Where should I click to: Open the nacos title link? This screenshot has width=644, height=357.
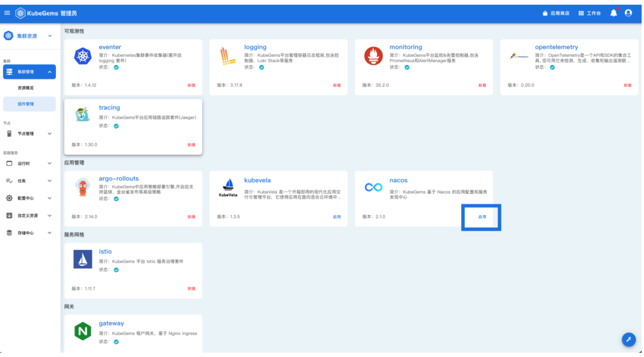(x=398, y=180)
